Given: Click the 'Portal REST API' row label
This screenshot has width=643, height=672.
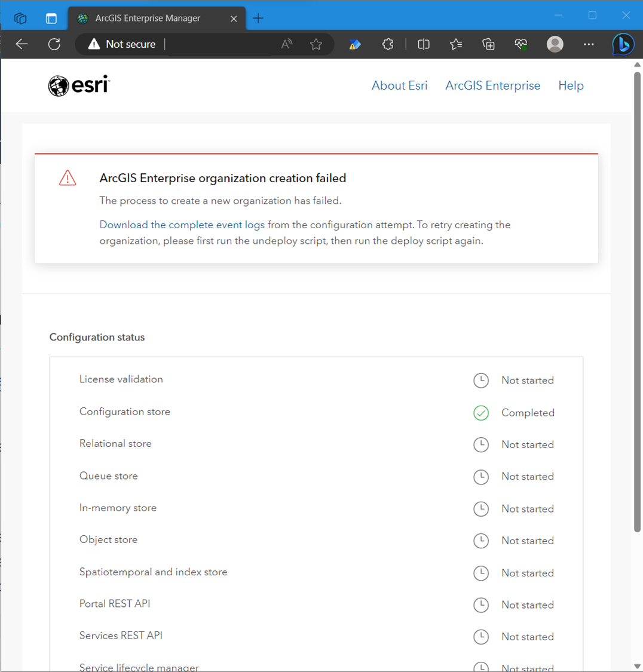Looking at the screenshot, I should 115,603.
